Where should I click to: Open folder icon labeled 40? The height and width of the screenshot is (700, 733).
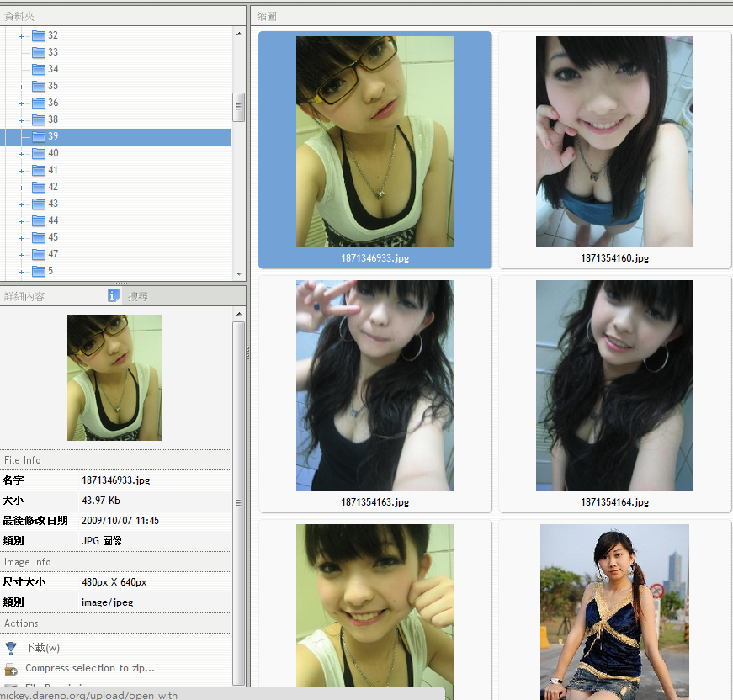coord(39,153)
